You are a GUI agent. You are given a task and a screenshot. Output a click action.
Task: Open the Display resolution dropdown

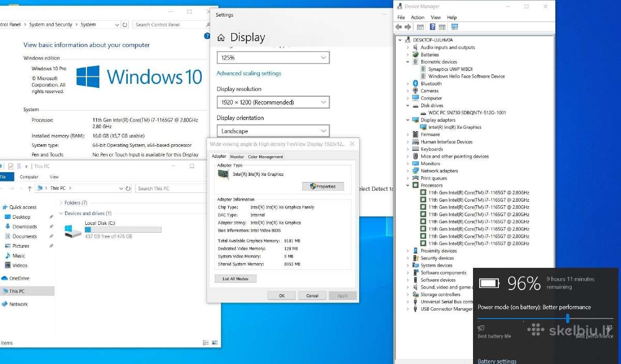(x=273, y=102)
